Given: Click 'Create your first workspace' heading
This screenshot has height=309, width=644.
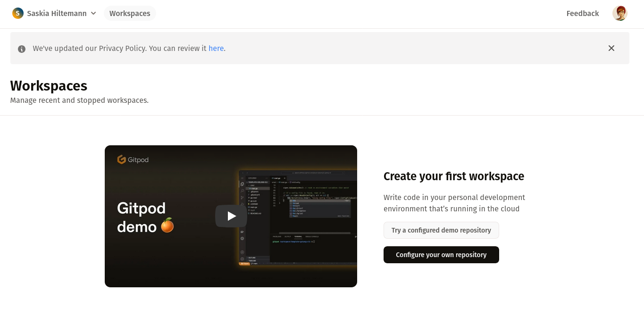Looking at the screenshot, I should pos(454,176).
